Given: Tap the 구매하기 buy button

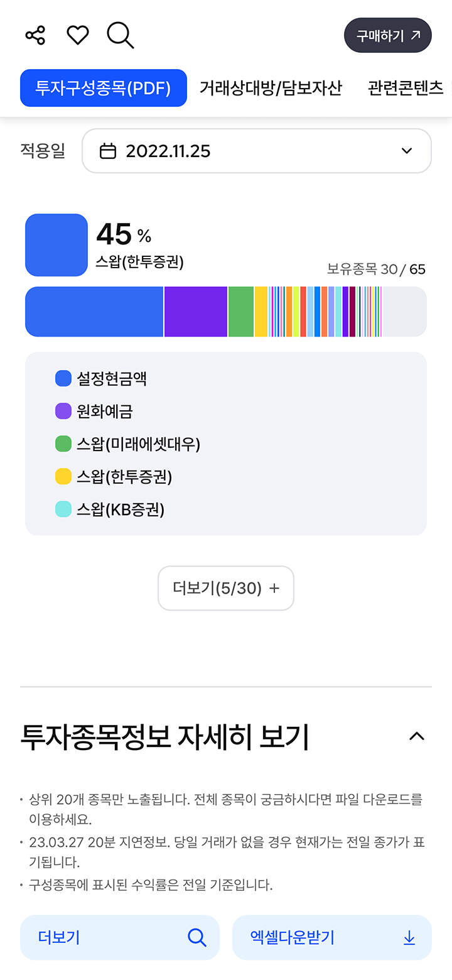Looking at the screenshot, I should 387,35.
